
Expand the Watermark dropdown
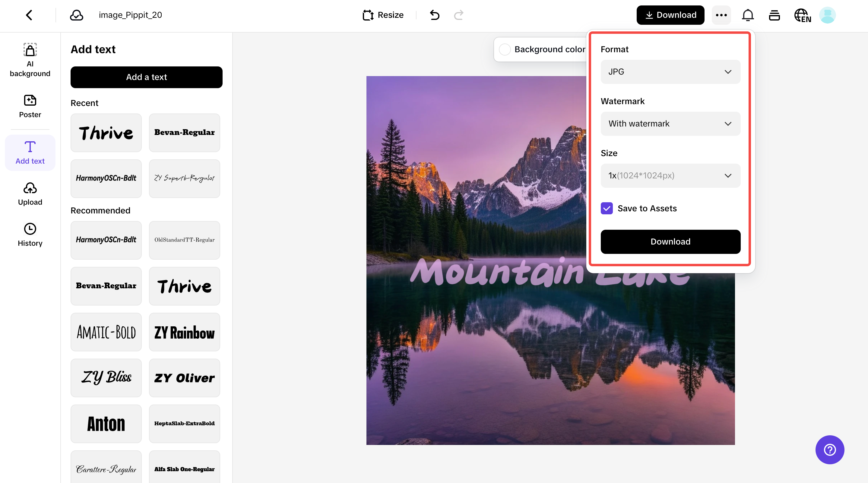click(x=670, y=124)
